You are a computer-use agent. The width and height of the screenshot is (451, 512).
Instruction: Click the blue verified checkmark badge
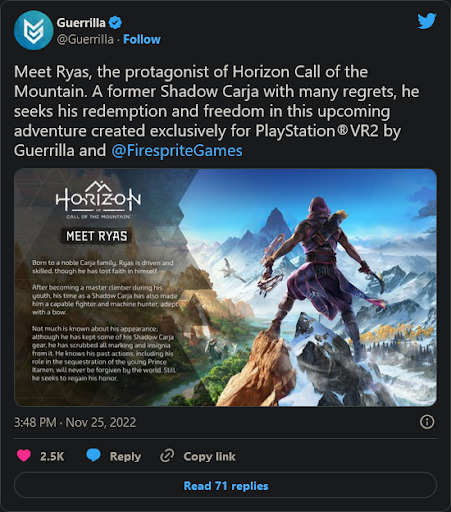coord(115,23)
